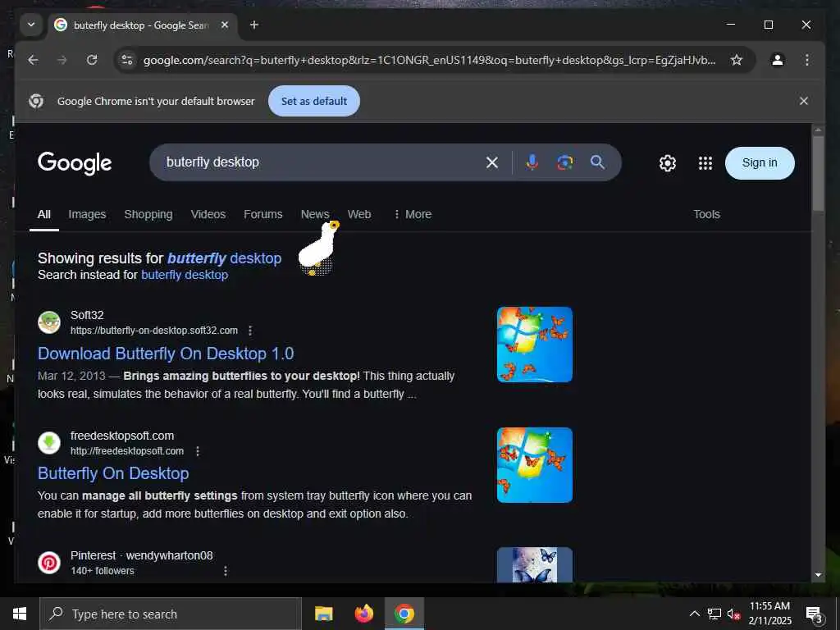Click the taskbar search box

pos(171,614)
